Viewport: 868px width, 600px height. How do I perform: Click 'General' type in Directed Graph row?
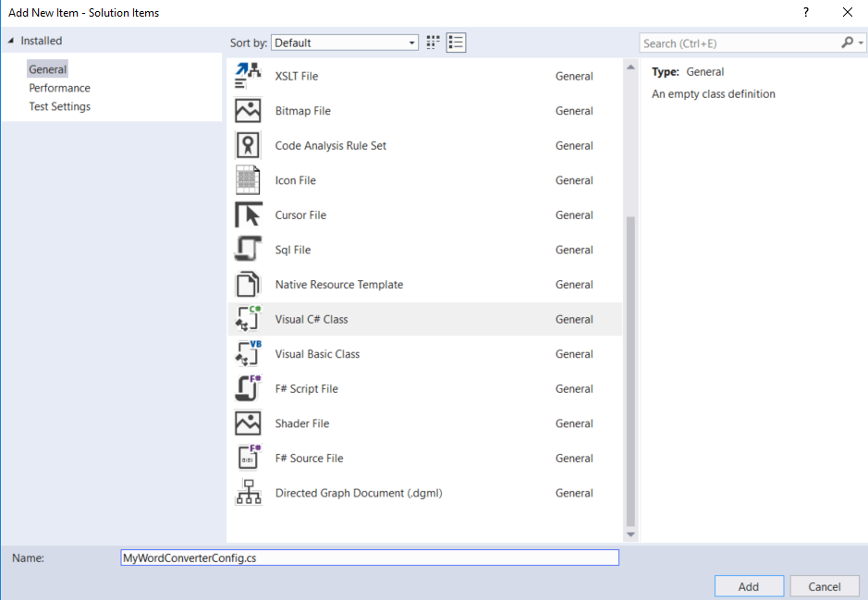(574, 493)
